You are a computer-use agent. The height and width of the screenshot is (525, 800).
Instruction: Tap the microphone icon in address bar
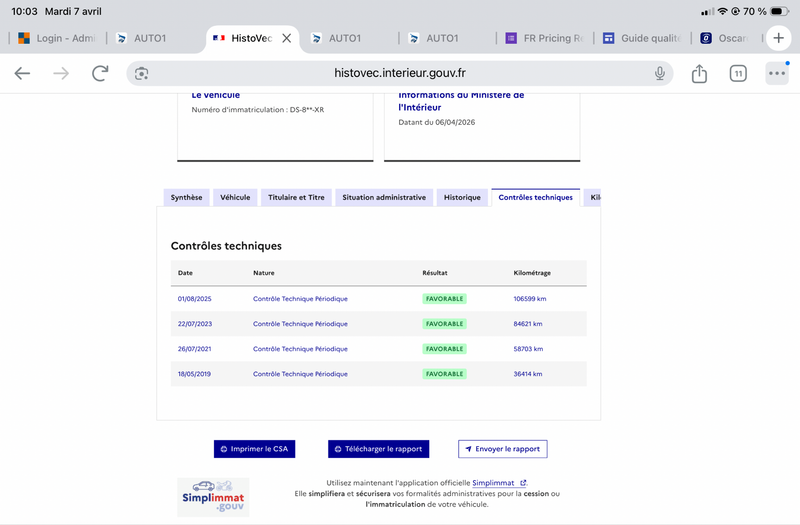[x=660, y=73]
